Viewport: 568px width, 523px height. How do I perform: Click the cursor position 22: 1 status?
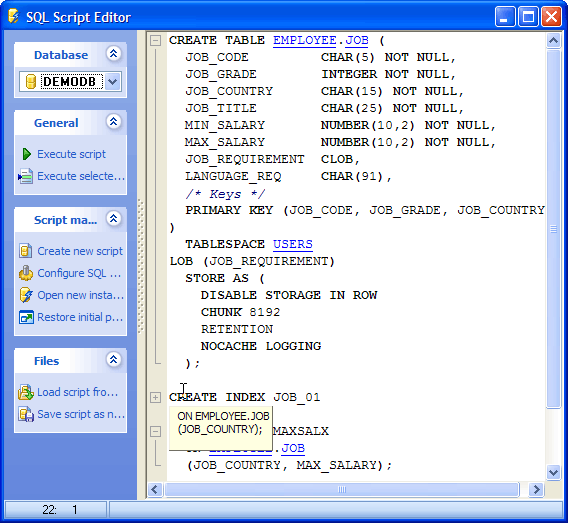(56, 510)
